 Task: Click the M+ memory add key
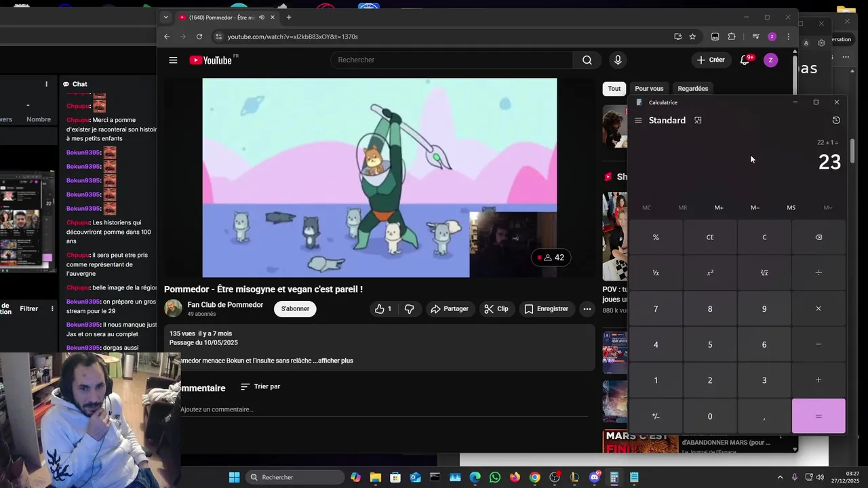coord(719,208)
